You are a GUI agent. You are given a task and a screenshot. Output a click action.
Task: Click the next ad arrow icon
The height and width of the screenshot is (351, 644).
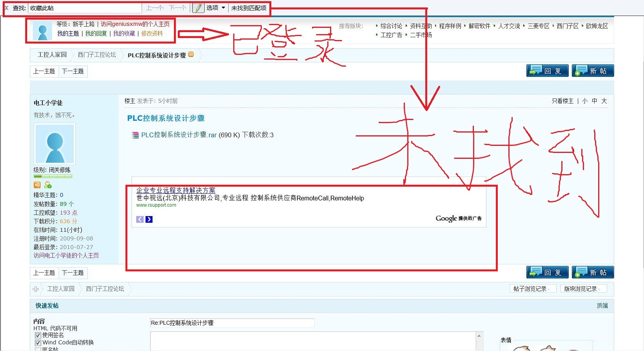coord(149,219)
